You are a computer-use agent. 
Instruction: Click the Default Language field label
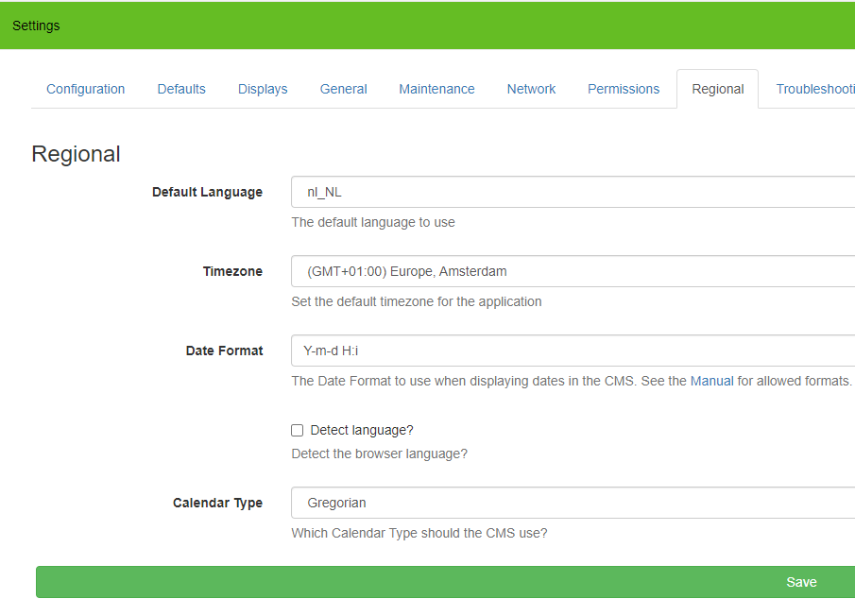[207, 192]
